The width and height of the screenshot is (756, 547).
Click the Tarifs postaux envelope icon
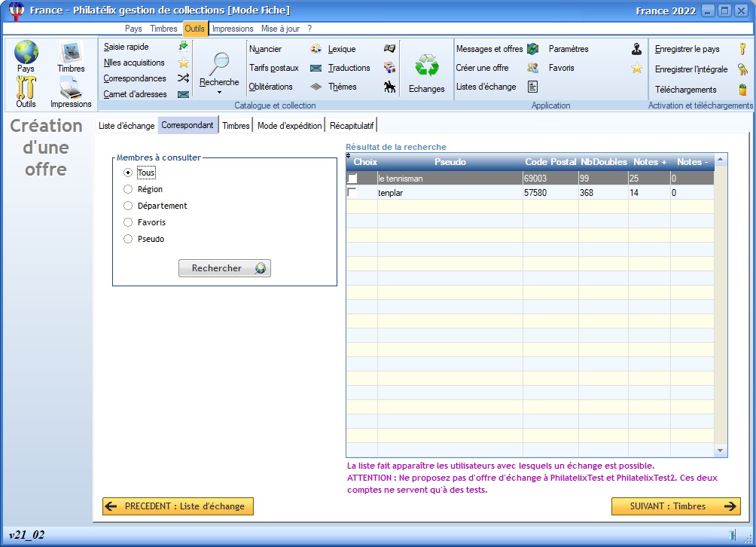(x=316, y=68)
